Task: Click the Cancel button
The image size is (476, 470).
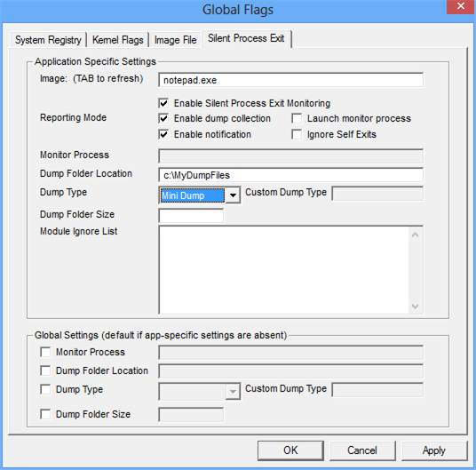Action: (x=362, y=450)
